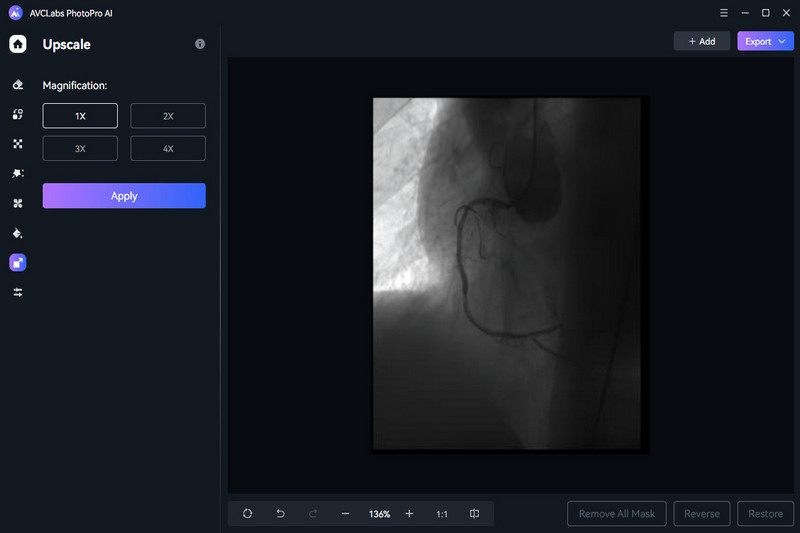Screen dimensions: 800x533
Task: Set zoom to 1:1 actual size
Action: pos(441,514)
